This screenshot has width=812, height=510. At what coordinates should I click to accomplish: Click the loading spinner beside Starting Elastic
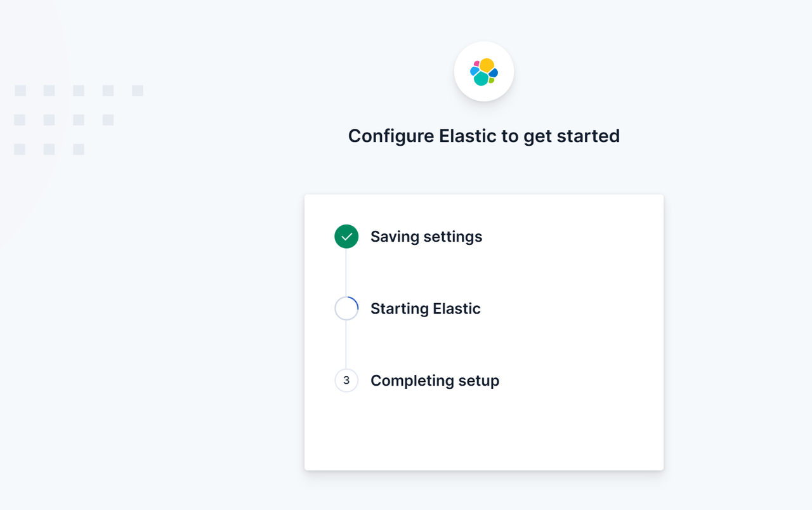coord(346,308)
